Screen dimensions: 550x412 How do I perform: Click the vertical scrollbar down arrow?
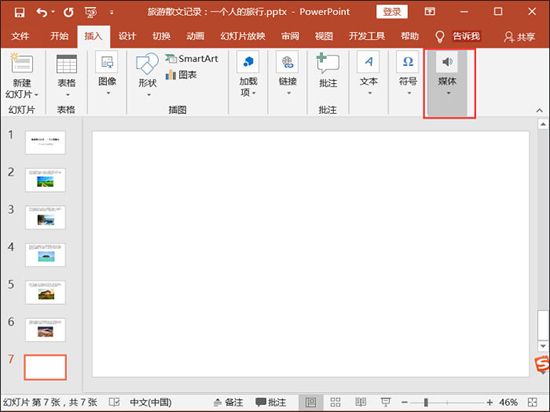[x=543, y=346]
